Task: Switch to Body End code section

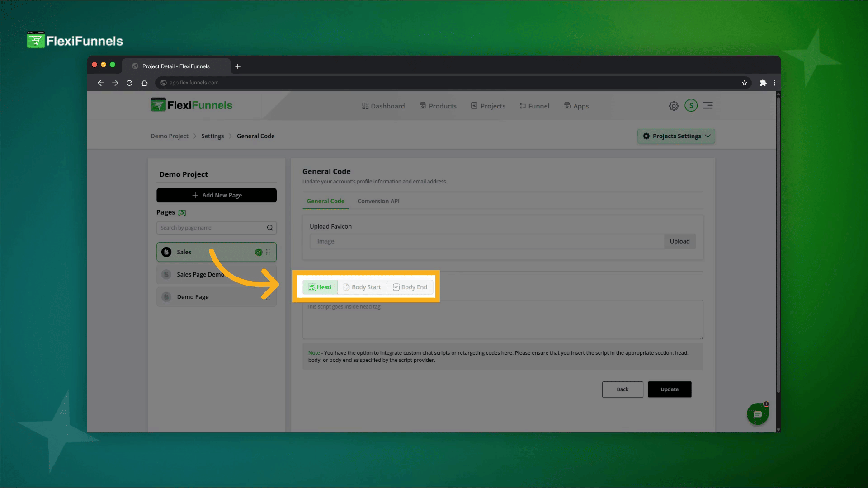Action: (x=410, y=287)
